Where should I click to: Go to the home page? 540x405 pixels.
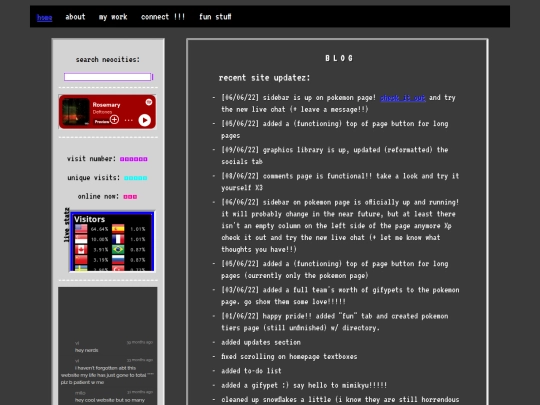pos(44,17)
